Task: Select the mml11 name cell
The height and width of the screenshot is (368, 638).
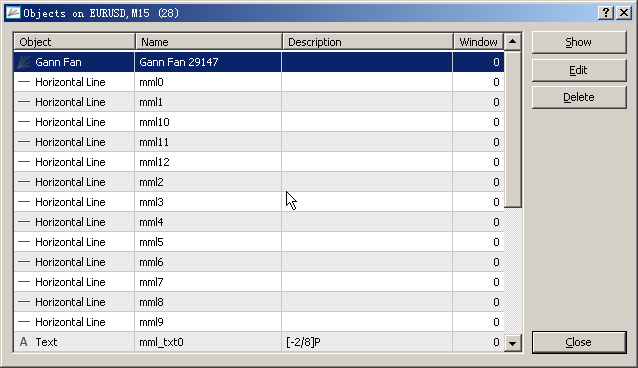Action: tap(208, 142)
